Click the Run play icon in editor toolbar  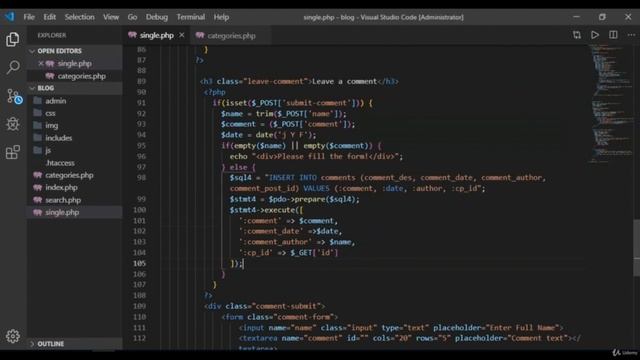coord(595,35)
